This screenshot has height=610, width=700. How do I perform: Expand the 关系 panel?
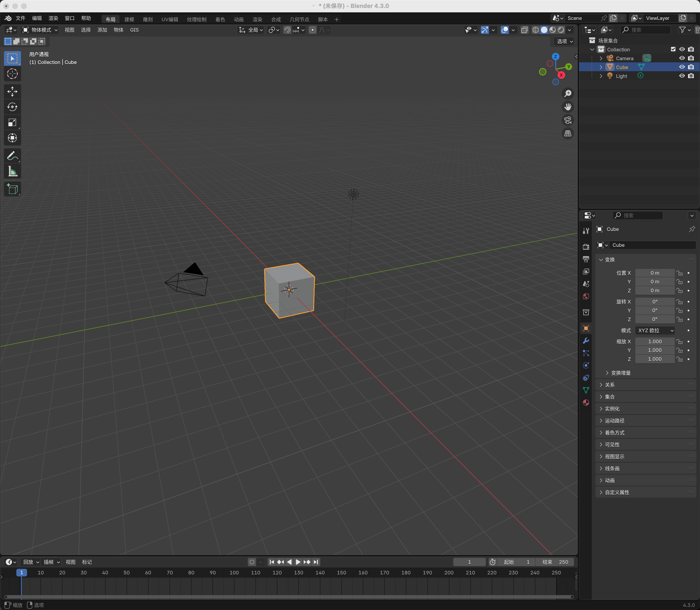[610, 385]
